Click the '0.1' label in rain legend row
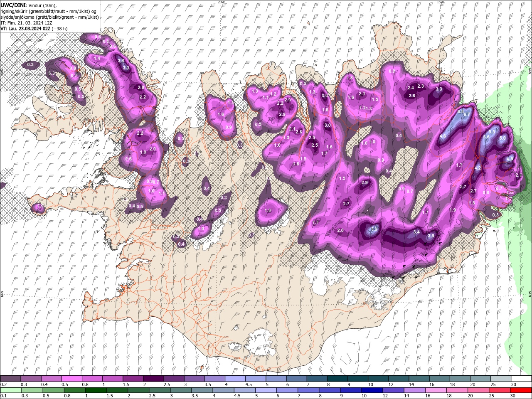This screenshot has width=532, height=399. coord(4,396)
